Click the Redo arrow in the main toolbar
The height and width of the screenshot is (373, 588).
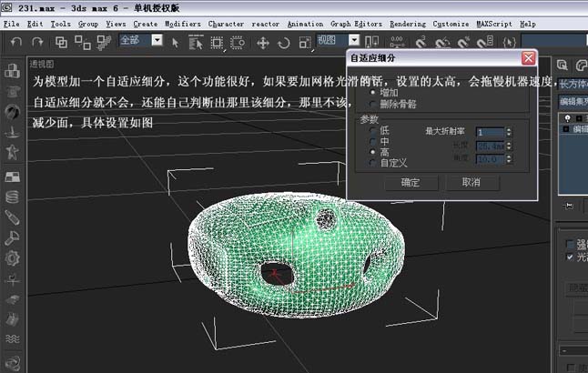click(x=37, y=42)
